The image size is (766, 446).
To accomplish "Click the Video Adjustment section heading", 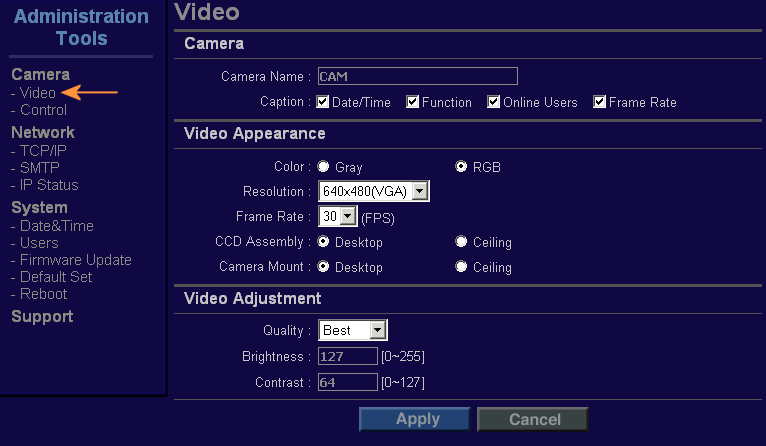I will coord(253,298).
